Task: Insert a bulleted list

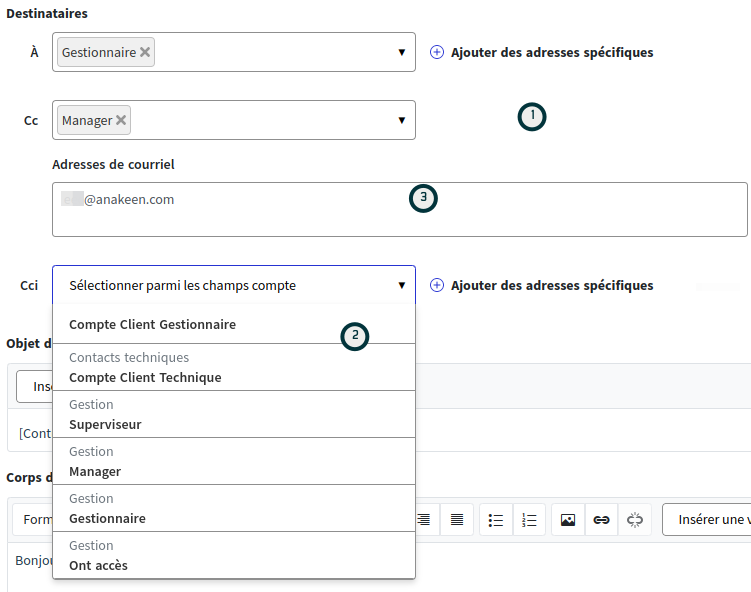Action: point(496,520)
